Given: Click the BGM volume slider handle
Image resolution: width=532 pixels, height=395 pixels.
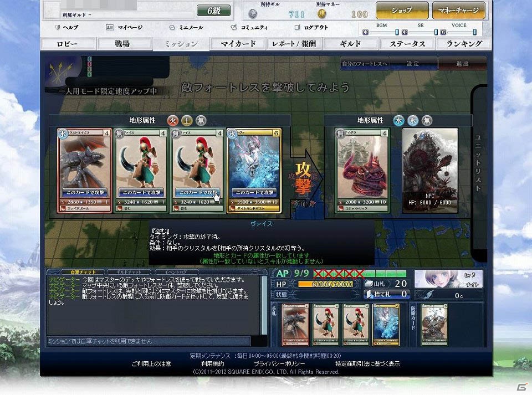Looking at the screenshot, I should 397,32.
